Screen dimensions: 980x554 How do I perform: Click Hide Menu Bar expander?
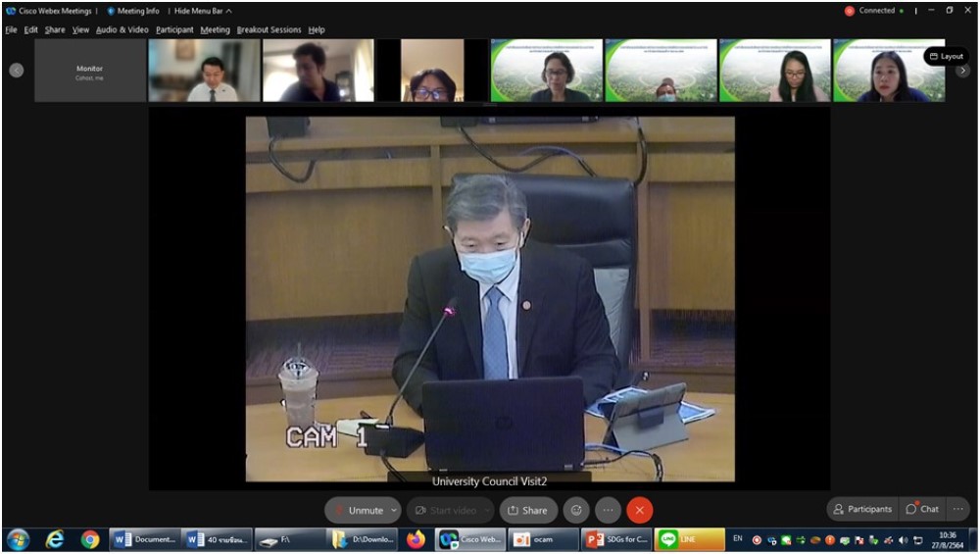click(x=203, y=11)
